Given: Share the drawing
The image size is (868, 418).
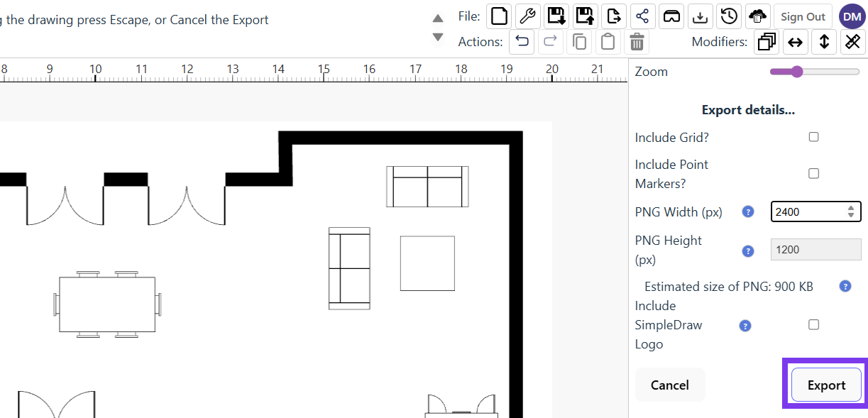Looking at the screenshot, I should coord(643,16).
